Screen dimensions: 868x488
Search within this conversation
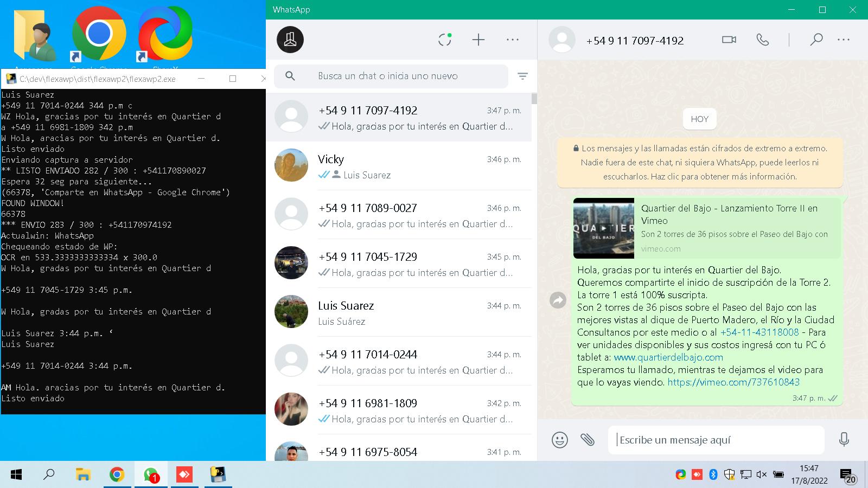[816, 40]
